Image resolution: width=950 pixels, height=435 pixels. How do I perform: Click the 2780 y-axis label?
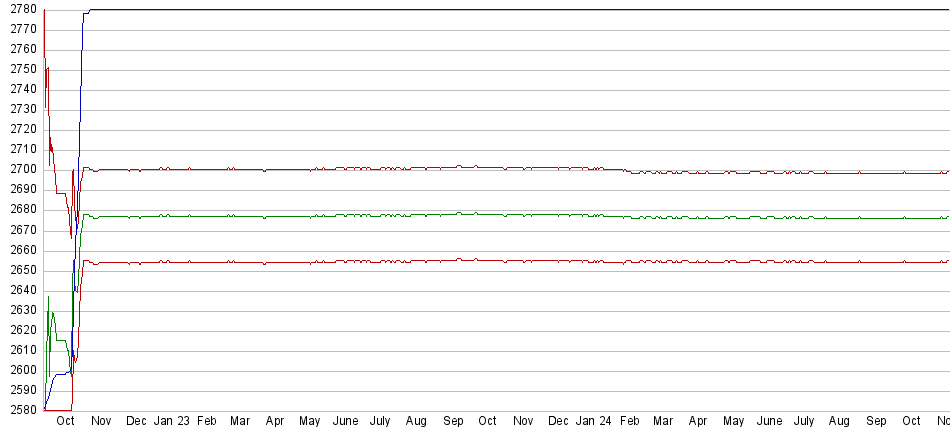tap(20, 10)
